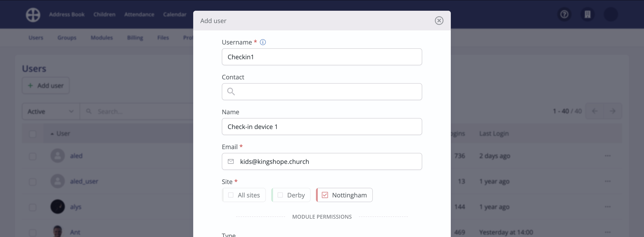Click the '2 days ago' last login cell
The height and width of the screenshot is (237, 644).
tap(494, 156)
